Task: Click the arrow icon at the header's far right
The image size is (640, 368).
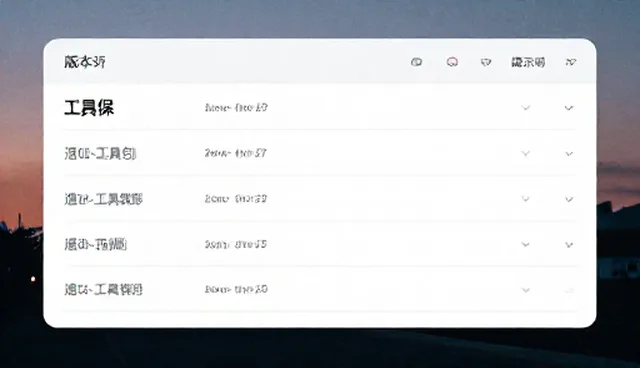Action: tap(571, 62)
